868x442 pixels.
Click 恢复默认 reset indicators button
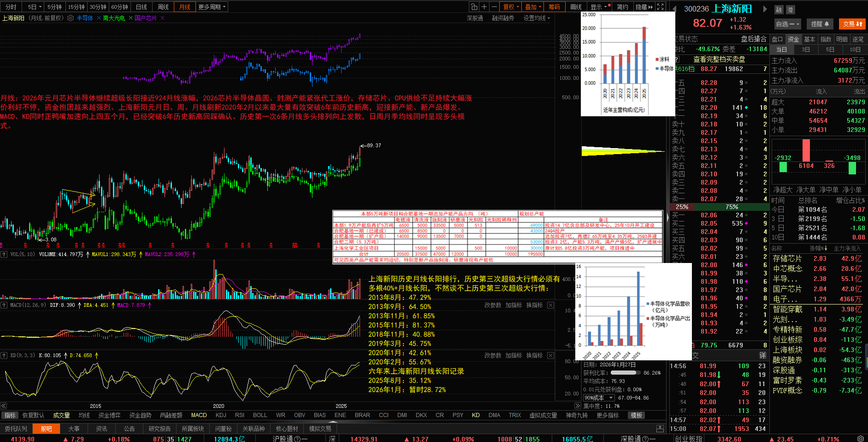[x=33, y=415]
